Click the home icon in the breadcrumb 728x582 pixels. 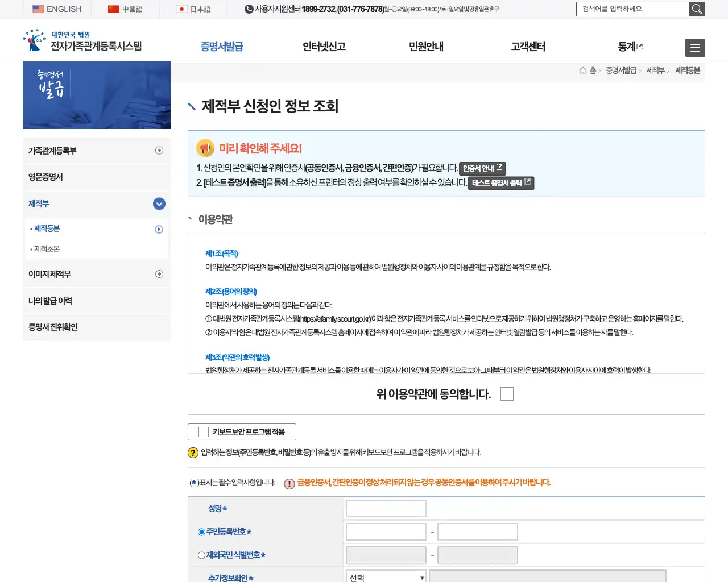click(583, 70)
